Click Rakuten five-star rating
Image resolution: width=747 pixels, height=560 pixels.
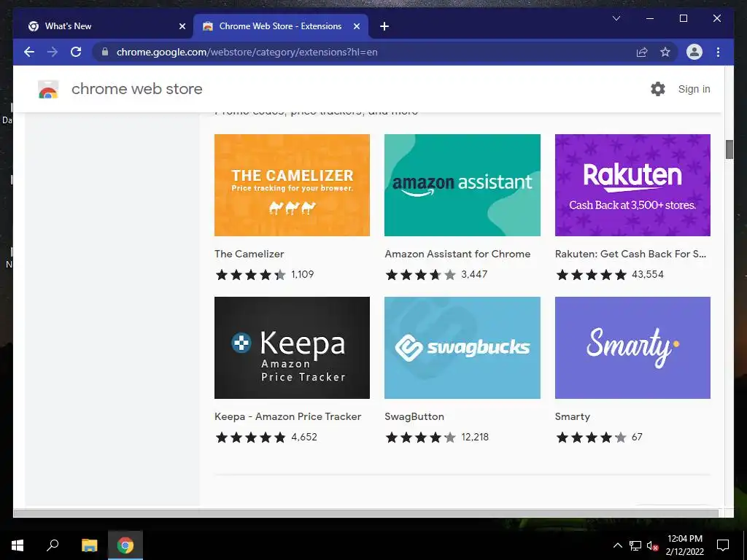tap(591, 275)
